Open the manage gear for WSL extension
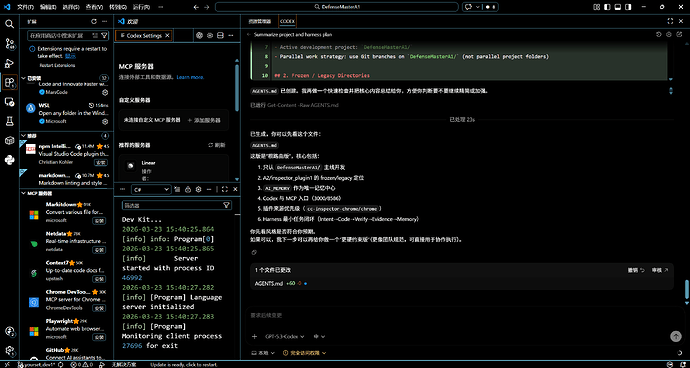The height and width of the screenshot is (368, 690). click(x=105, y=121)
